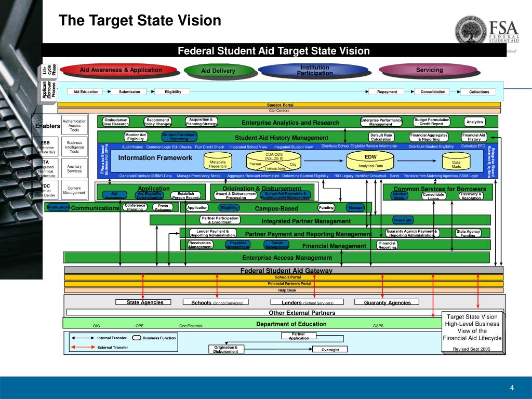The image size is (532, 399).
Task: Select the Partner Application box near legend
Action: (299, 336)
